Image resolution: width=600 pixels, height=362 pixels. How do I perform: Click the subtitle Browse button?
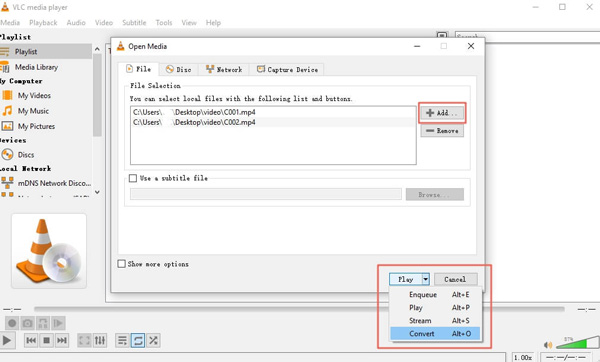[x=435, y=194]
